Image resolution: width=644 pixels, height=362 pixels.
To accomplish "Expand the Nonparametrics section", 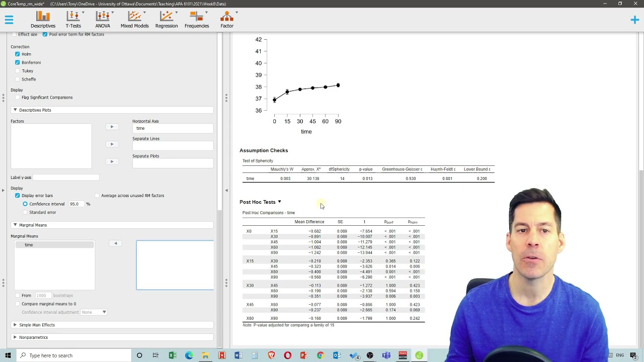I will click(x=112, y=337).
